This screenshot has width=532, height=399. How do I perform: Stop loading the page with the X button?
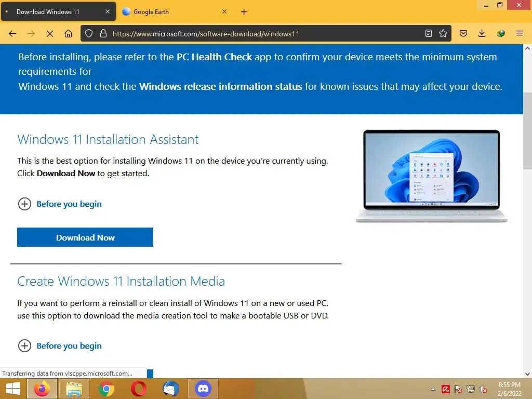tap(50, 34)
